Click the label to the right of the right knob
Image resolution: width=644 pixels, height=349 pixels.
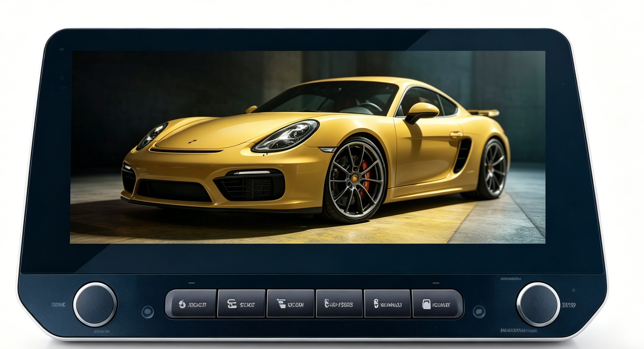(569, 305)
